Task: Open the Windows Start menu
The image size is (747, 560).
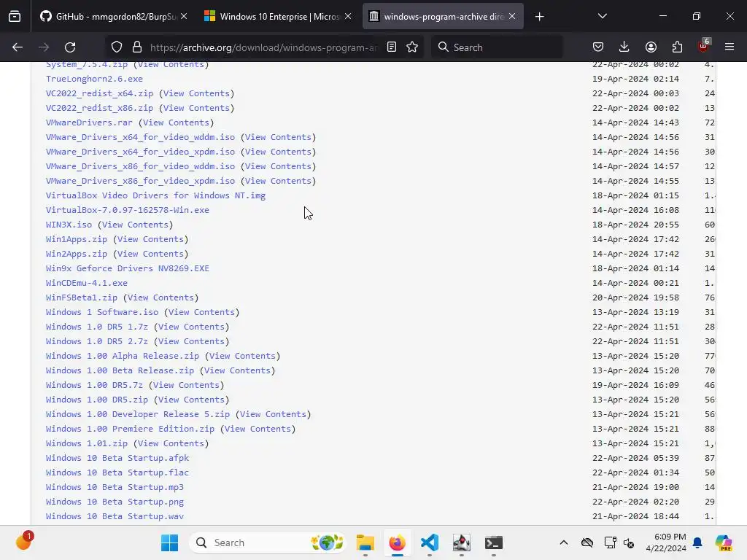Action: [169, 542]
